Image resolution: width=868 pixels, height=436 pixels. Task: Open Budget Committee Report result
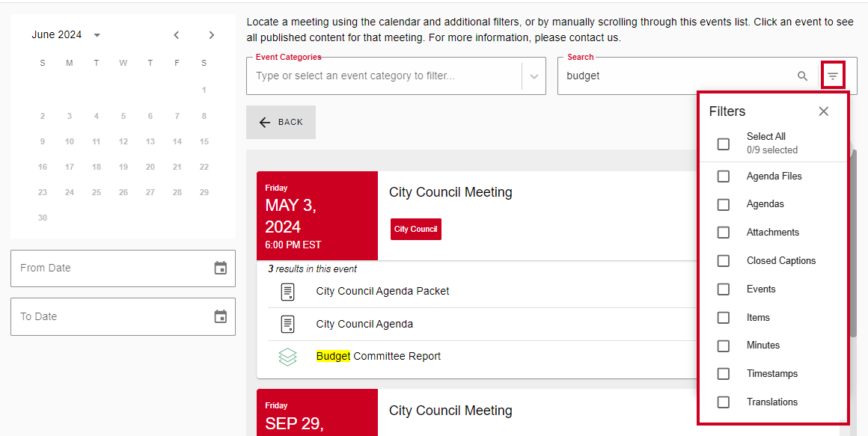click(x=379, y=356)
